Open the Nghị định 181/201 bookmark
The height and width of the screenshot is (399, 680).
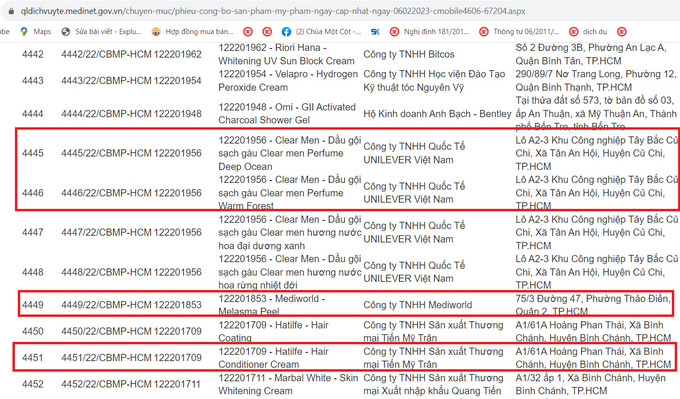(430, 32)
